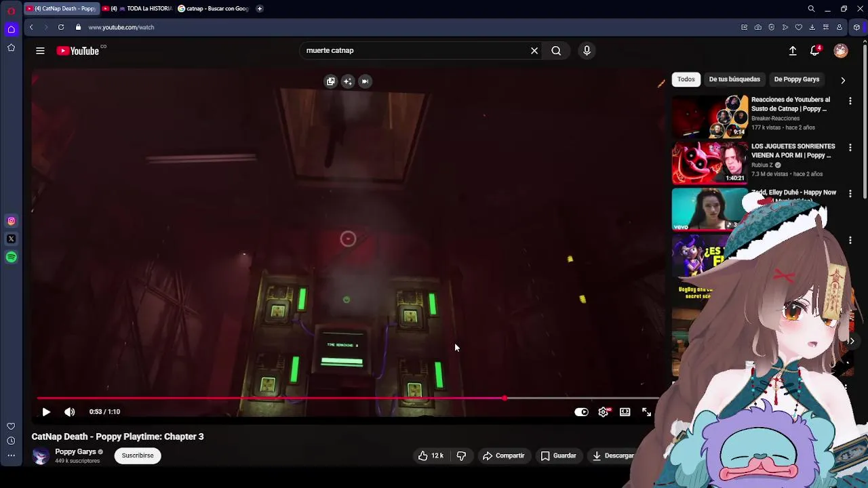
Task: Open options for Reacciones de Youtubers video
Action: [x=850, y=101]
